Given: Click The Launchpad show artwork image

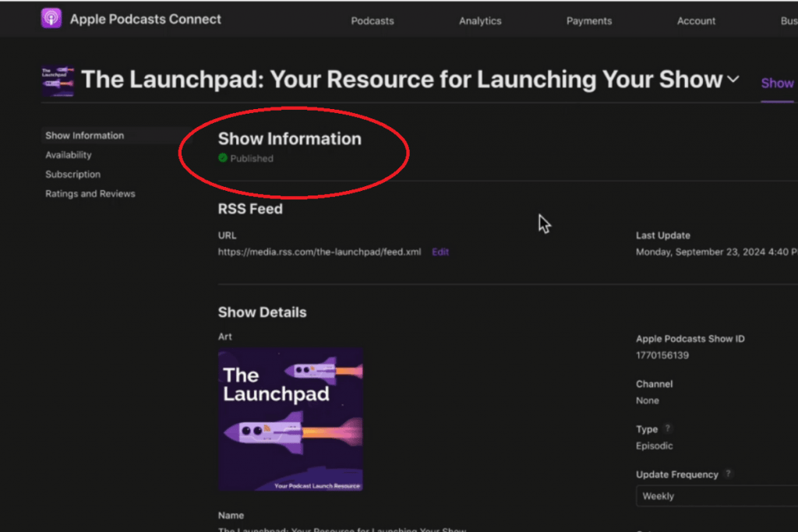Looking at the screenshot, I should 291,420.
